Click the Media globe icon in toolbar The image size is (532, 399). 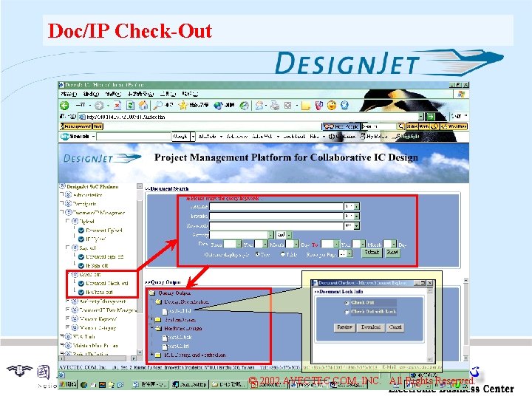coord(218,106)
